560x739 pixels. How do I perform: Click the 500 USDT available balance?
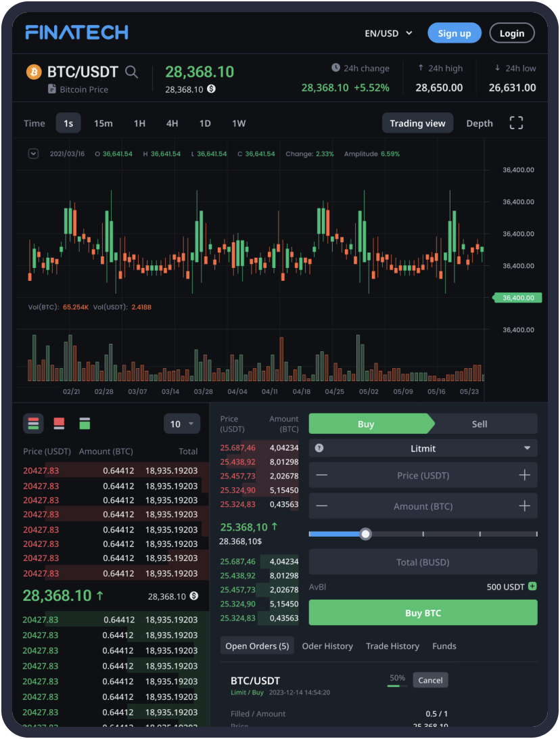pos(505,587)
